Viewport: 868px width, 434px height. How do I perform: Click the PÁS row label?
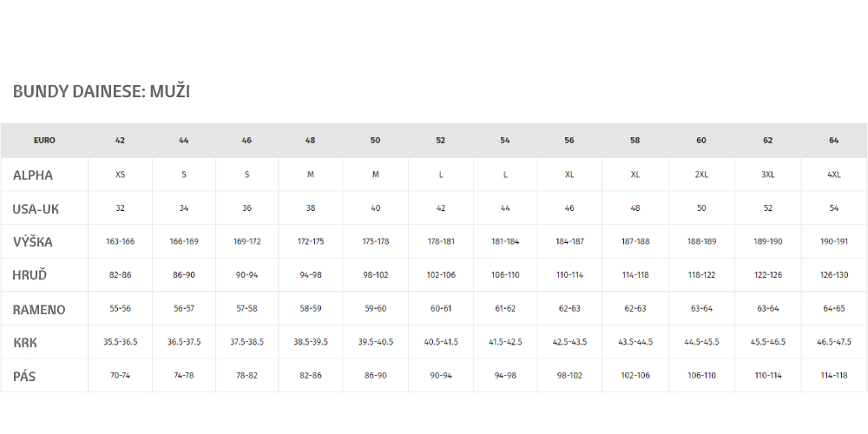click(x=24, y=377)
